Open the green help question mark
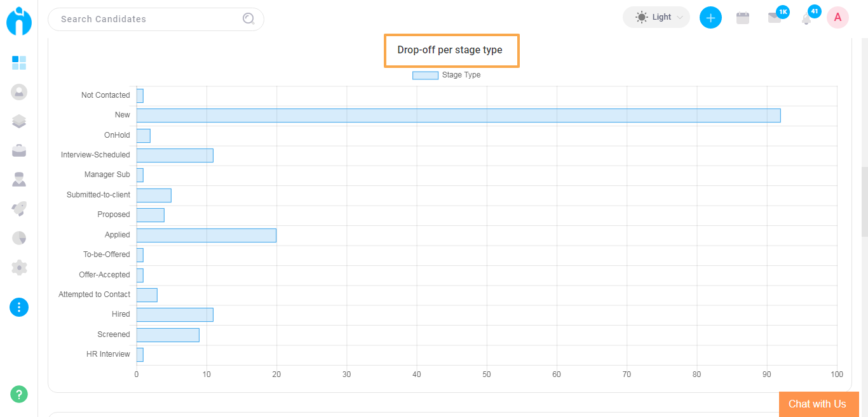868x417 pixels. (x=19, y=394)
